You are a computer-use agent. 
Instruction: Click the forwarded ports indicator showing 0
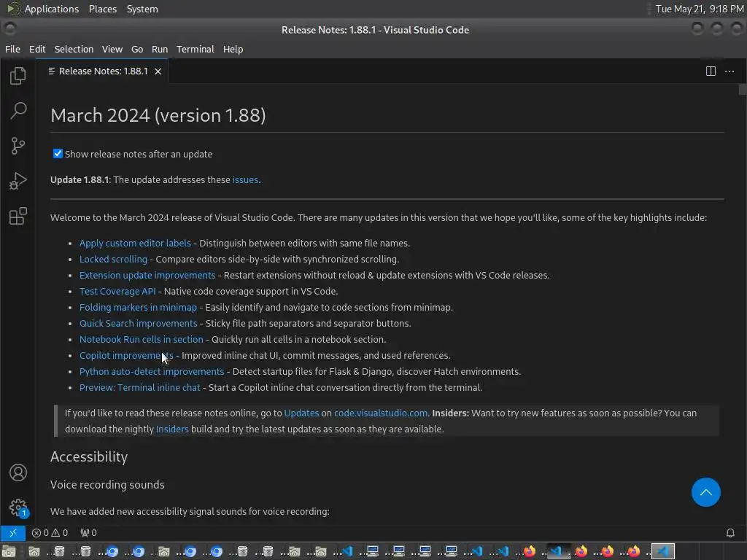pos(88,532)
